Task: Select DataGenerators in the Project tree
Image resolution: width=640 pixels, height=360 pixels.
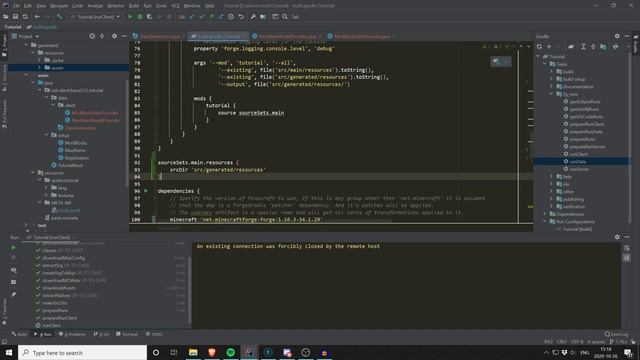Action: point(80,128)
